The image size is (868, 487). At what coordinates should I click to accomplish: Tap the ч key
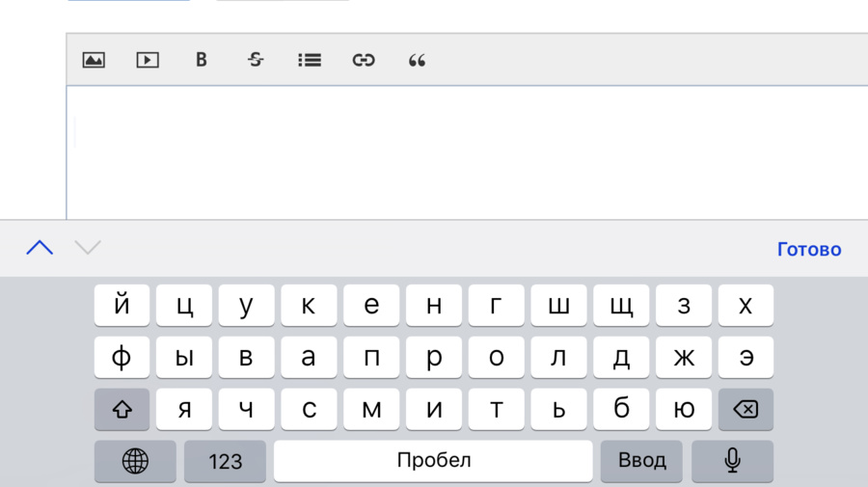(x=246, y=410)
